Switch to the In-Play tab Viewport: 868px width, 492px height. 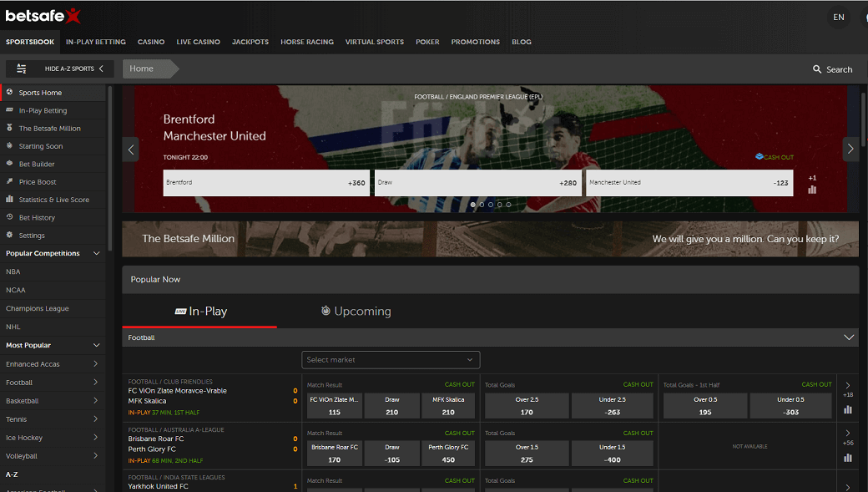(200, 311)
